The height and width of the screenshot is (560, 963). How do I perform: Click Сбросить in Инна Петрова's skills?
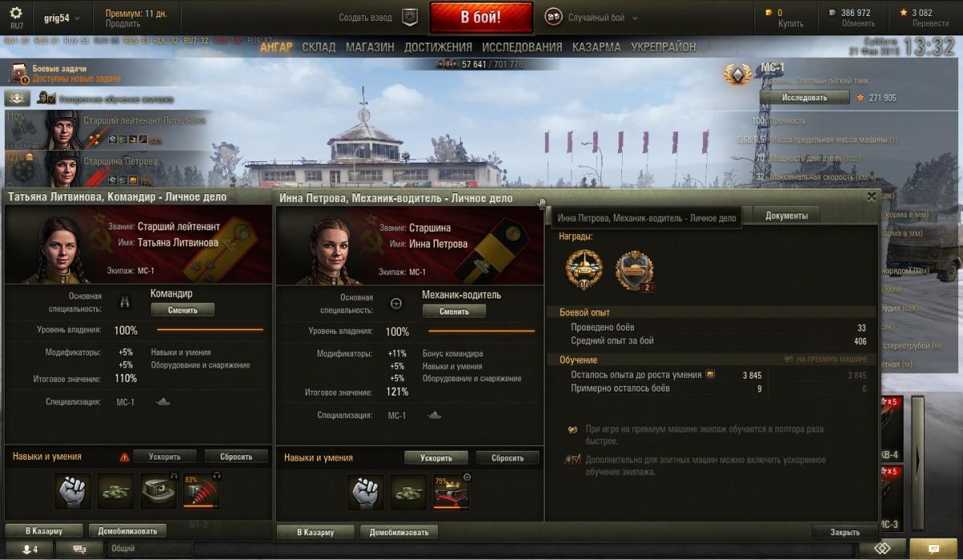[507, 458]
